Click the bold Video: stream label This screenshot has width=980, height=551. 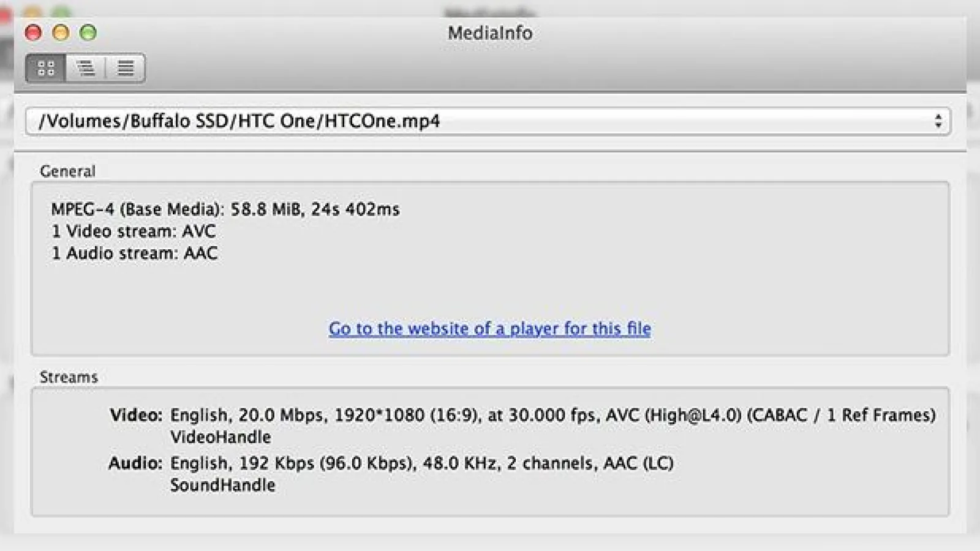point(136,415)
